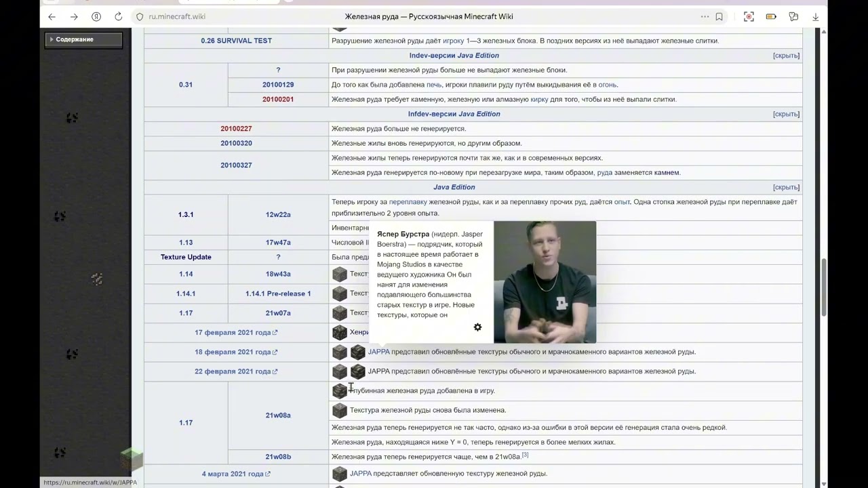
Task: Click the ore icon in the 4 марта row
Action: tap(340, 474)
